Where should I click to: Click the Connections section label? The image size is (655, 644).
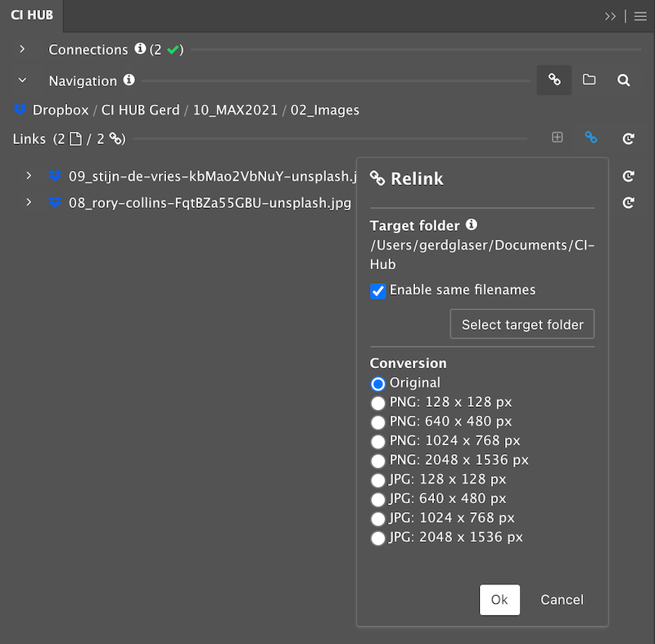click(x=88, y=50)
